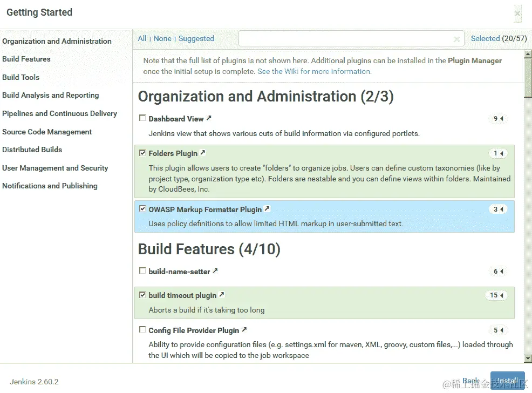Go to Pipelines and Continuous Delivery category
Image resolution: width=532 pixels, height=393 pixels.
point(59,113)
